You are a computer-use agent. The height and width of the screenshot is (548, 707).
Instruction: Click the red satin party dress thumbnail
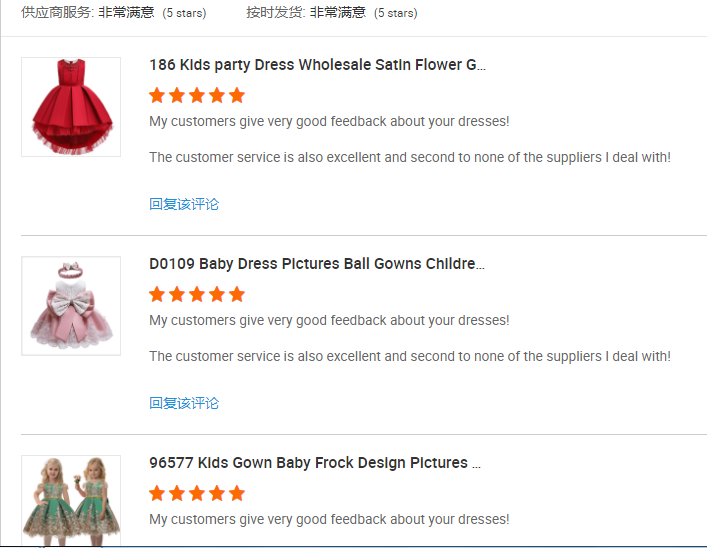[71, 106]
